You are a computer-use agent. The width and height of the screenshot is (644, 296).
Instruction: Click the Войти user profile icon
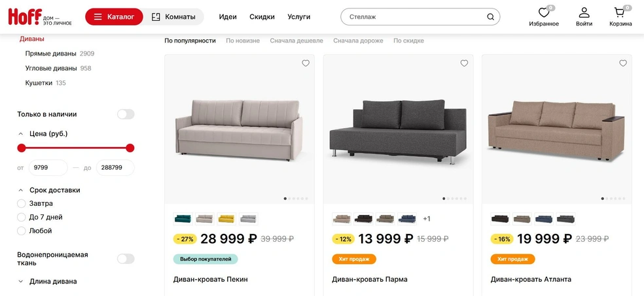[584, 12]
